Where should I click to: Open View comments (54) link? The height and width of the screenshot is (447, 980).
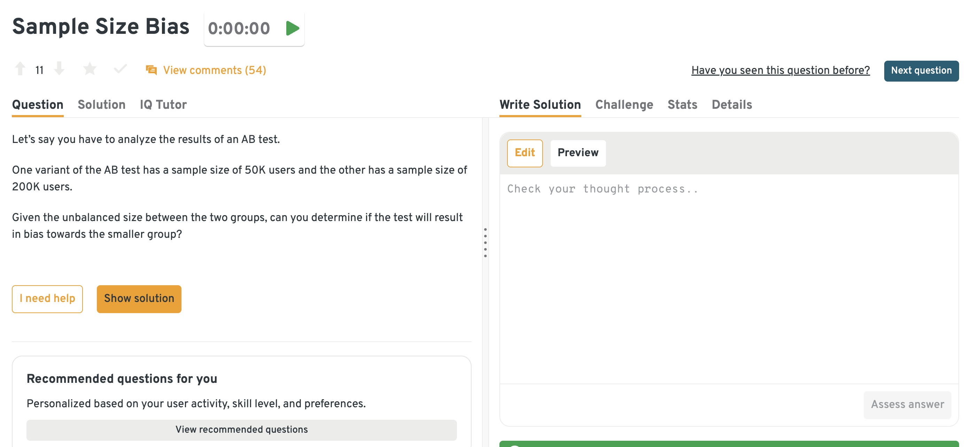pyautogui.click(x=214, y=70)
